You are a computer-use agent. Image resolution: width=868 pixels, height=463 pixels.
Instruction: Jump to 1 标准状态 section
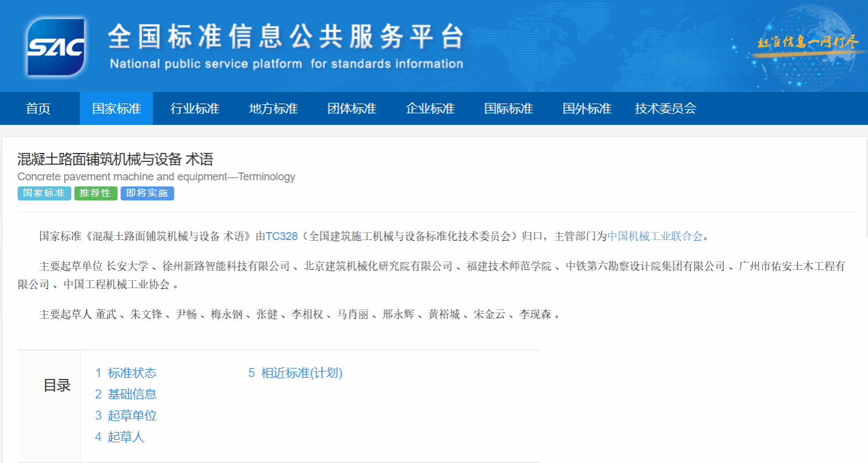click(126, 373)
